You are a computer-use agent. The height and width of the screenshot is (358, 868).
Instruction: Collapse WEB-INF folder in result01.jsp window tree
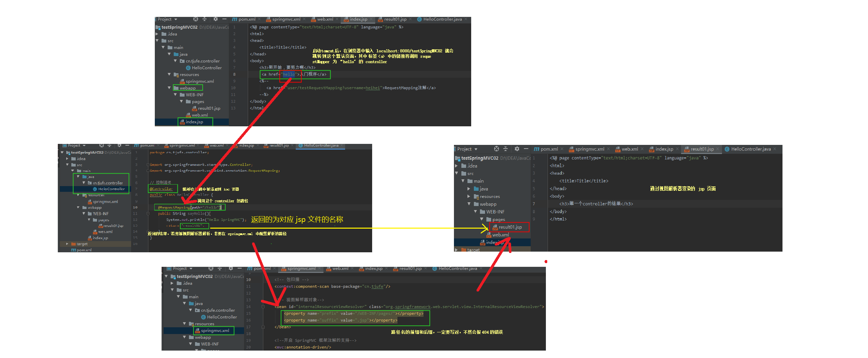tap(475, 212)
